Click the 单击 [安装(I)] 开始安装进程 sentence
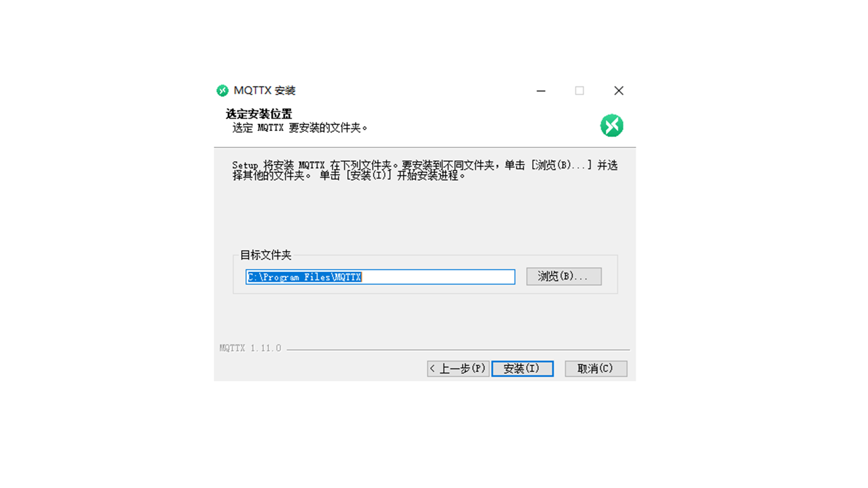868x488 pixels. point(392,176)
